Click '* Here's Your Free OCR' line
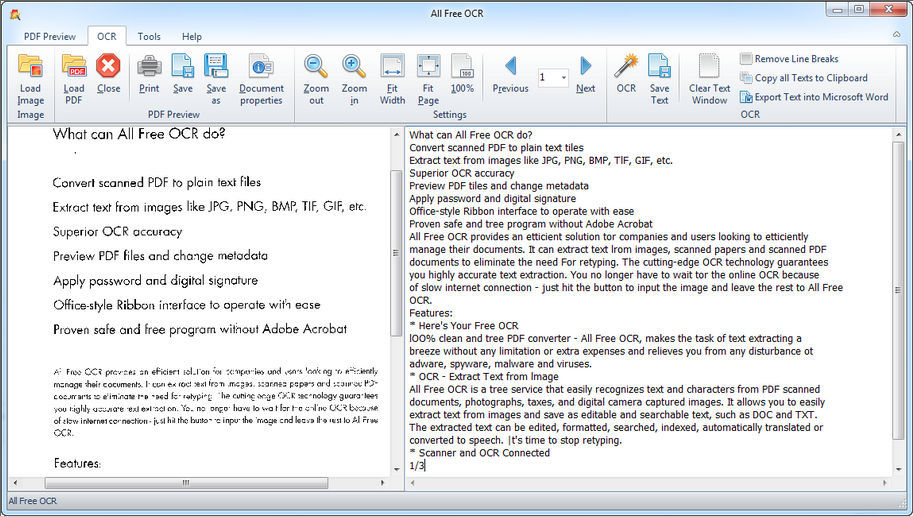The image size is (913, 517). click(x=463, y=326)
